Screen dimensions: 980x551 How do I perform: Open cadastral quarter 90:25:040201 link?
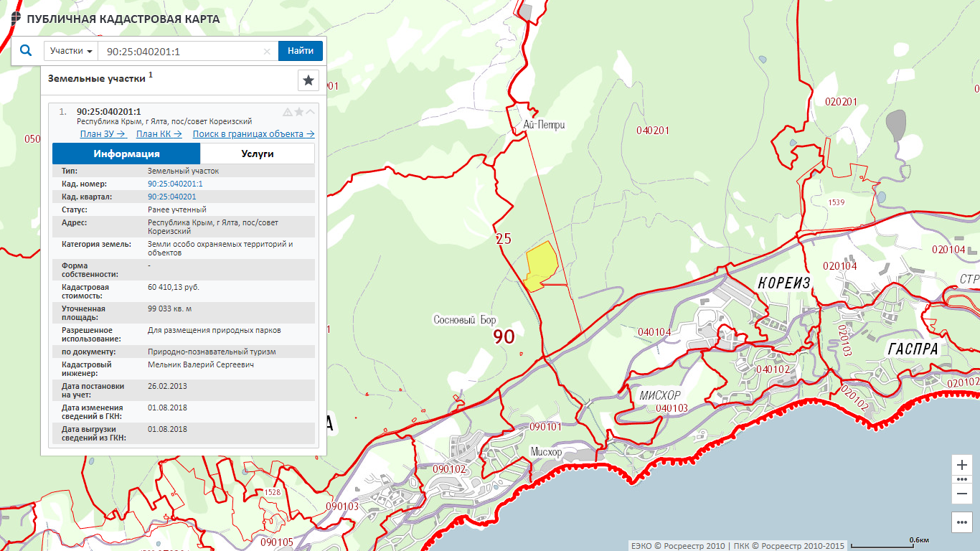pos(171,197)
